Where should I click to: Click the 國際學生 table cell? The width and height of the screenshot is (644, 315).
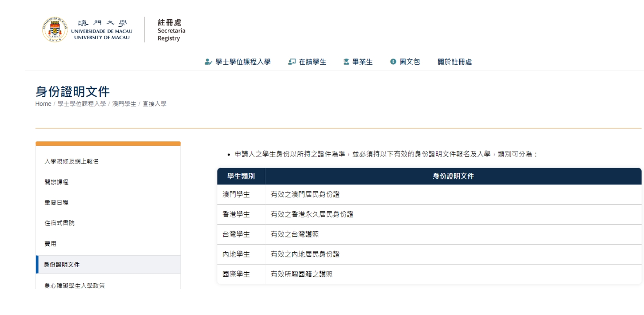(241, 274)
